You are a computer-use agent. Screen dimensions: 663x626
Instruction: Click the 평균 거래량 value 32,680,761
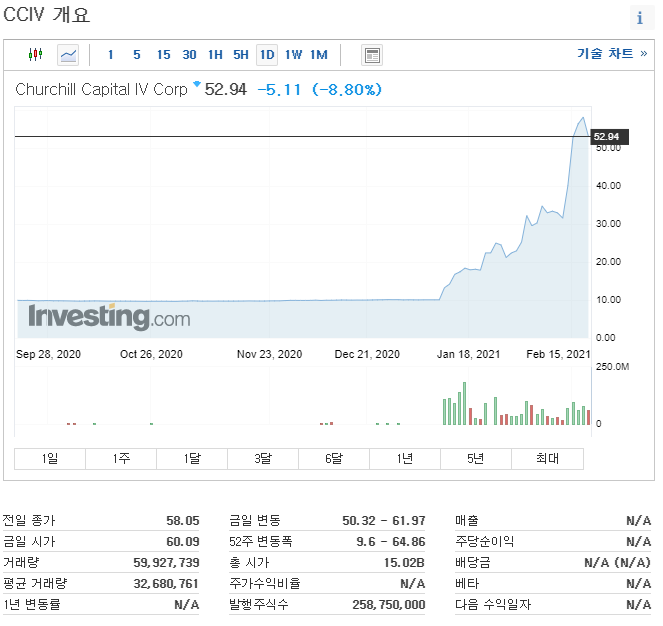coord(166,584)
